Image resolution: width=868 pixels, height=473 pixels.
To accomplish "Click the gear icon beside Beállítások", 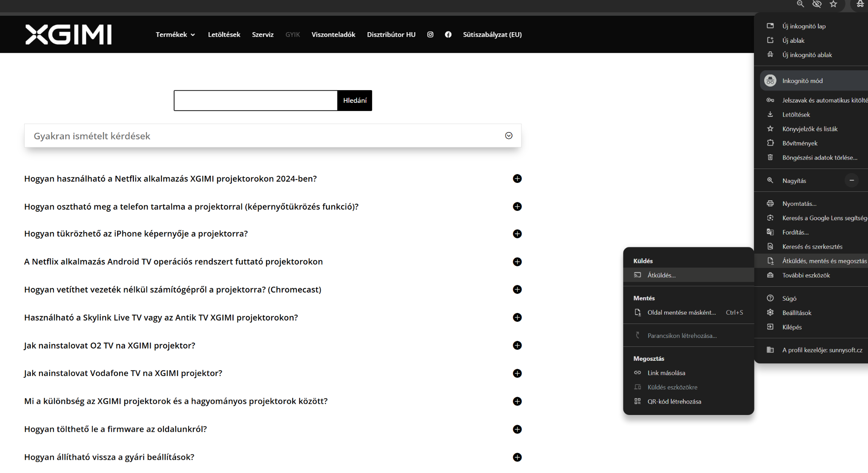I will [x=770, y=313].
